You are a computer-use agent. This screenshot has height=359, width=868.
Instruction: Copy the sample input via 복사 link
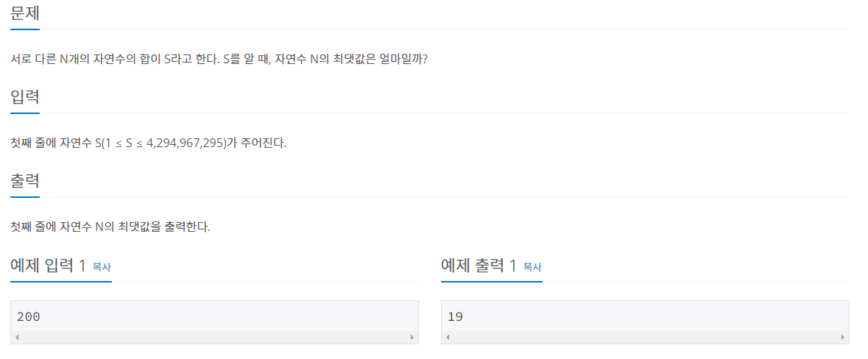[x=102, y=266]
